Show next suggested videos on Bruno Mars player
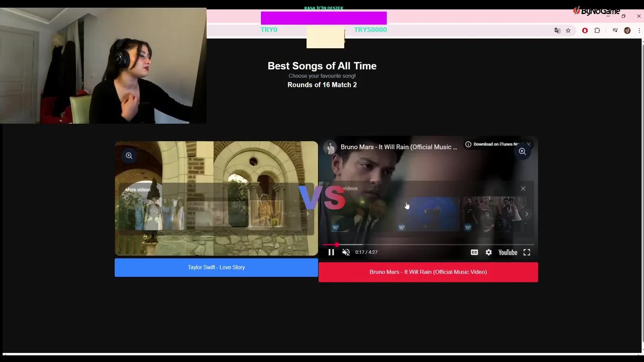The width and height of the screenshot is (644, 362). [527, 214]
